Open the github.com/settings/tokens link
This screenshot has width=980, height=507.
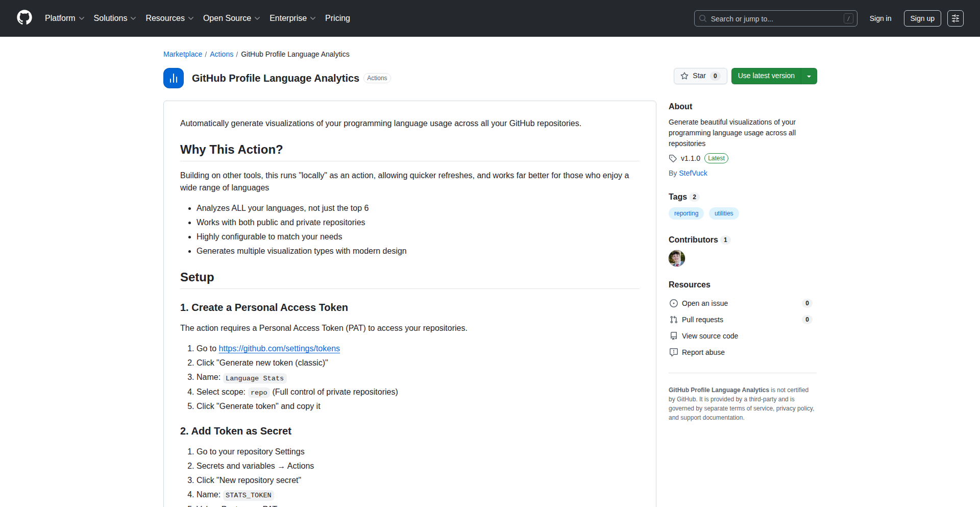pos(279,348)
